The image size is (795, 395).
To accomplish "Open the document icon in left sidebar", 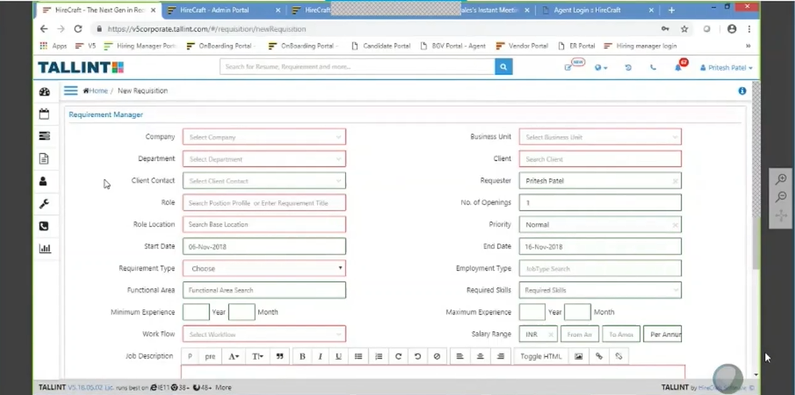I will [x=44, y=159].
